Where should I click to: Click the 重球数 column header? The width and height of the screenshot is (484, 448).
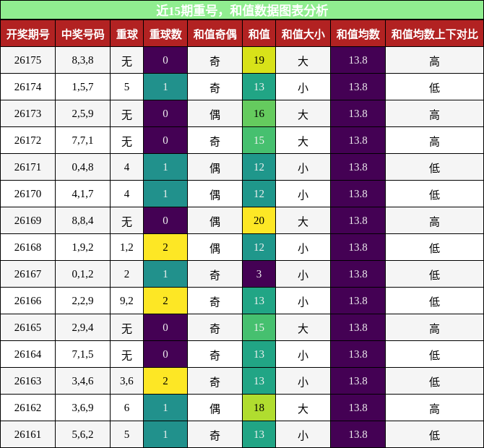click(x=165, y=34)
